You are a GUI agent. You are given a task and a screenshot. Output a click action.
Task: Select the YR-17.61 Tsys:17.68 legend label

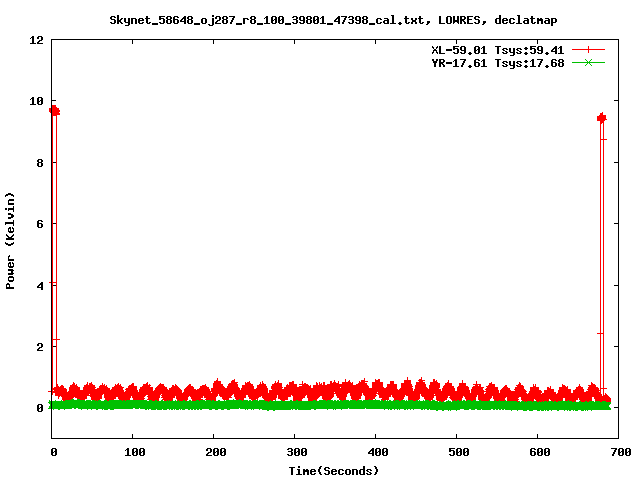point(498,63)
